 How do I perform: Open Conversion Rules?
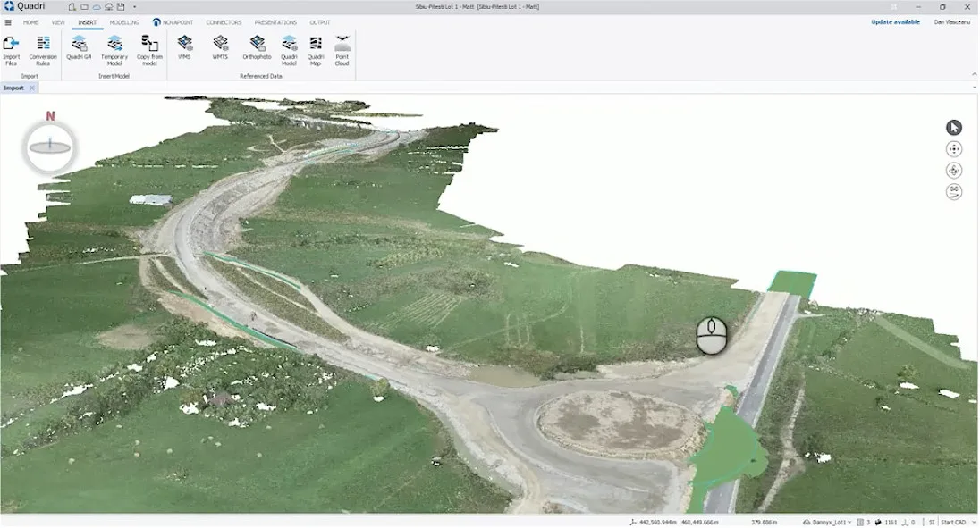pos(43,51)
